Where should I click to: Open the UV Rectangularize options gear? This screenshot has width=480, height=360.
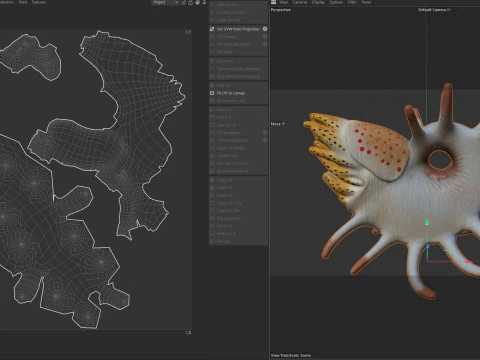(x=265, y=140)
